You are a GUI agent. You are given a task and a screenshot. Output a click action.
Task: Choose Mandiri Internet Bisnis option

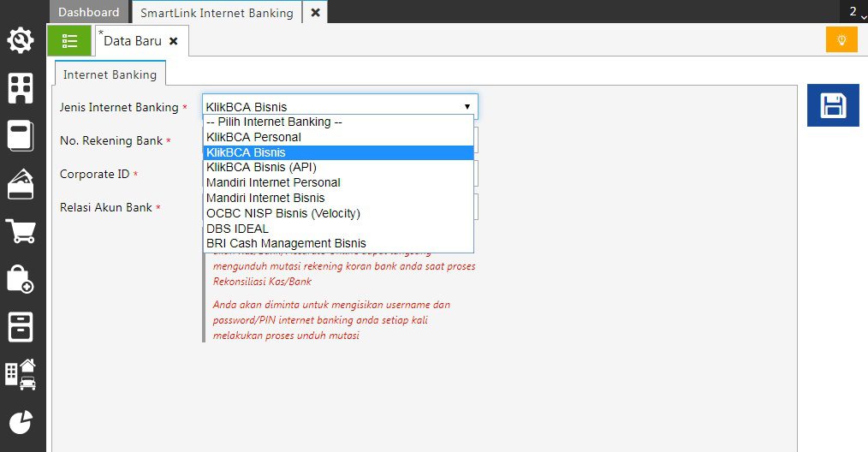tap(265, 198)
